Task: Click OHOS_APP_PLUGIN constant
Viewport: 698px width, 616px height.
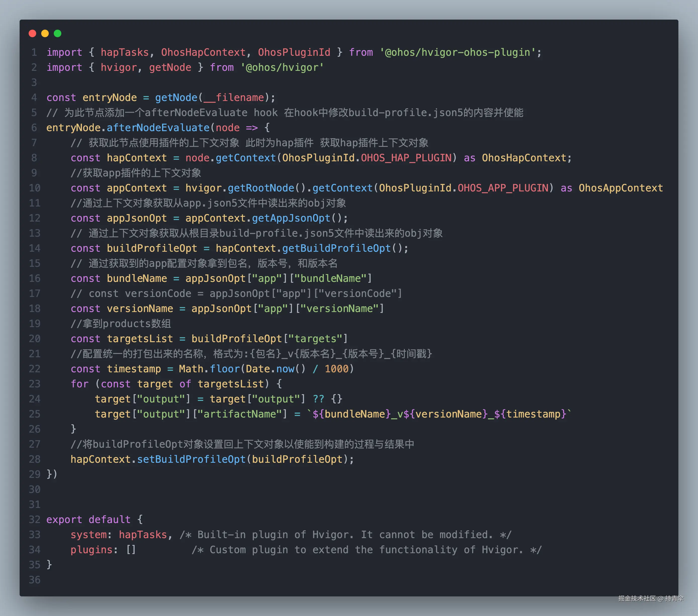Action: [x=503, y=188]
